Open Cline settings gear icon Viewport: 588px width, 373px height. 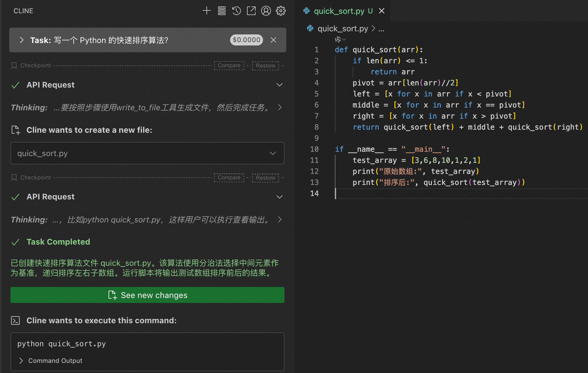[x=280, y=11]
